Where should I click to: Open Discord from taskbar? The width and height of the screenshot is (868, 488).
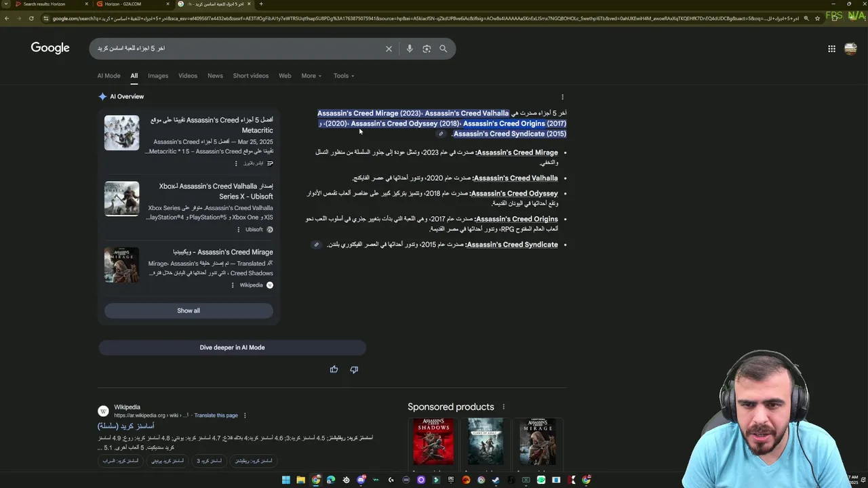click(361, 480)
